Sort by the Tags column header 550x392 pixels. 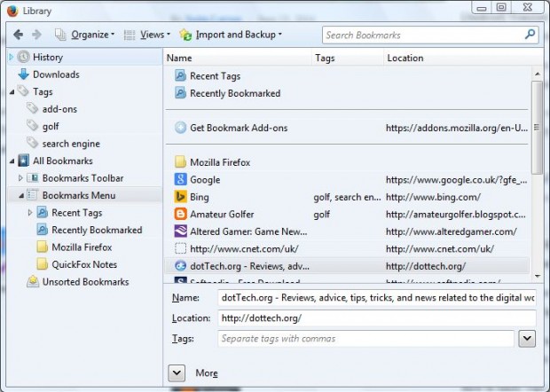click(346, 58)
